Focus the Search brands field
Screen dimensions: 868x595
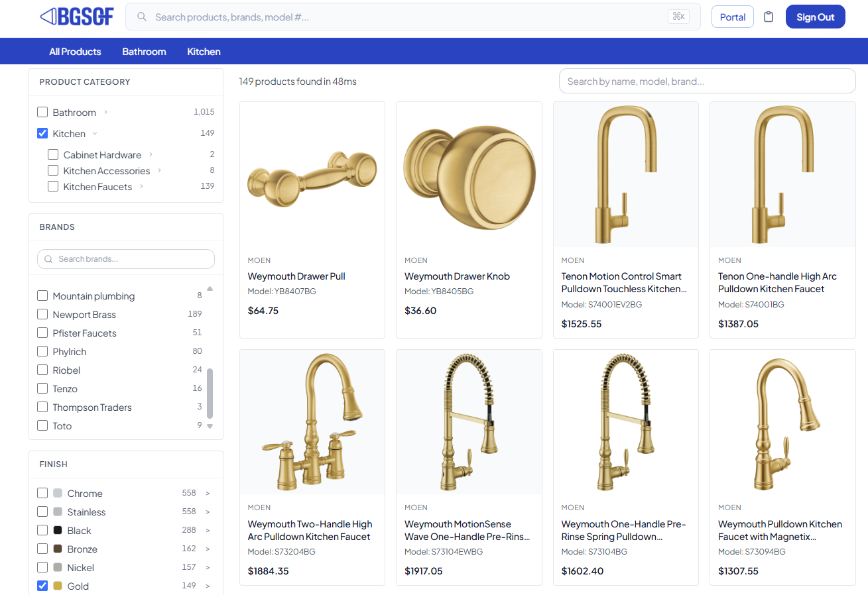(126, 259)
